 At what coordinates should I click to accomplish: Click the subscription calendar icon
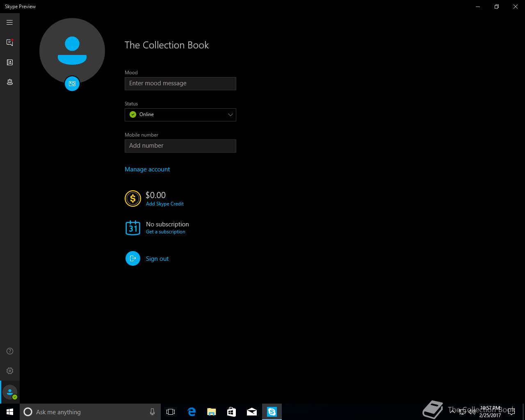133,228
